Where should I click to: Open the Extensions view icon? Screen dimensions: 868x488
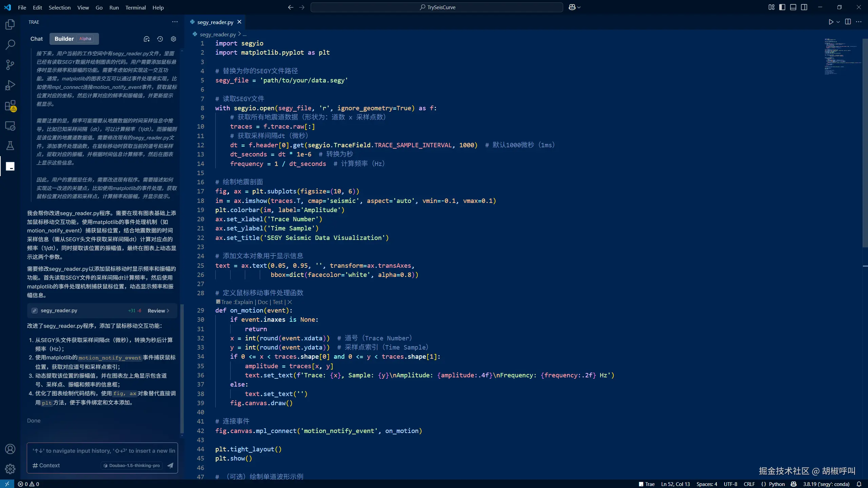[10, 106]
